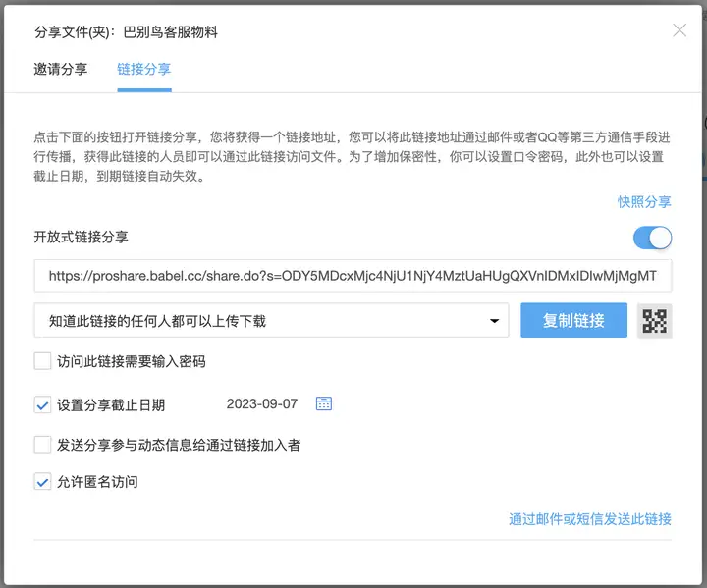Switch to the 邀请分享 tab
The width and height of the screenshot is (707, 588).
tap(61, 69)
